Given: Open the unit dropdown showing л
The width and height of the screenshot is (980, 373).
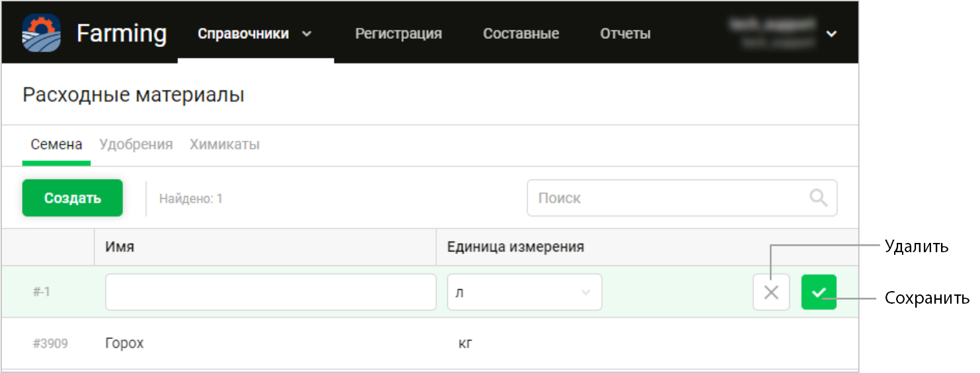Looking at the screenshot, I should coord(525,292).
